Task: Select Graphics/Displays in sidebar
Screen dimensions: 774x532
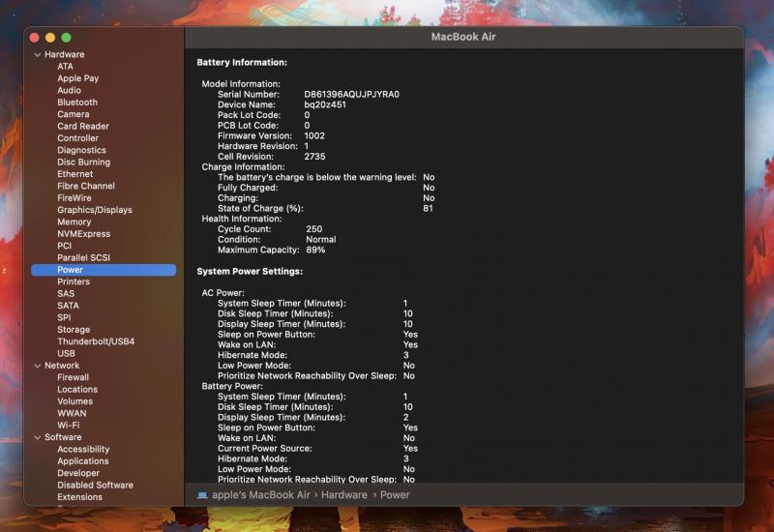Action: click(x=95, y=210)
